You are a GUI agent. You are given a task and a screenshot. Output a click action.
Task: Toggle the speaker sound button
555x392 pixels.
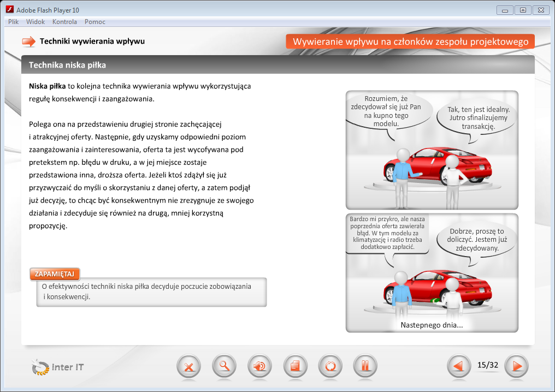259,366
